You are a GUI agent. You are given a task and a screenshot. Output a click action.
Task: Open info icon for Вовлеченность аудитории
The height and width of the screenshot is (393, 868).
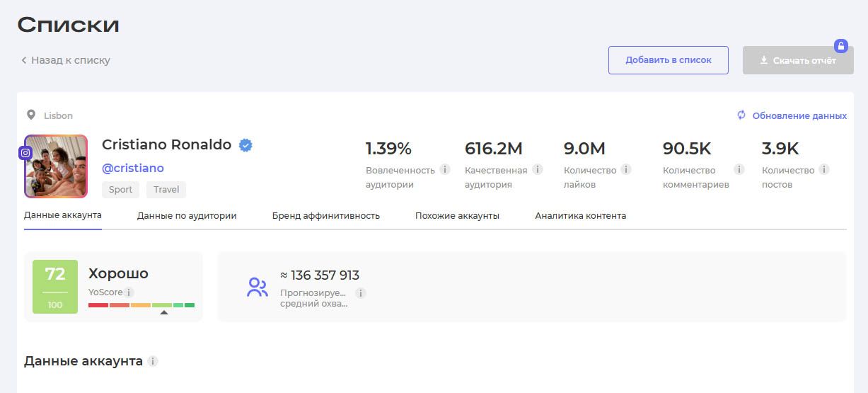pyautogui.click(x=444, y=169)
